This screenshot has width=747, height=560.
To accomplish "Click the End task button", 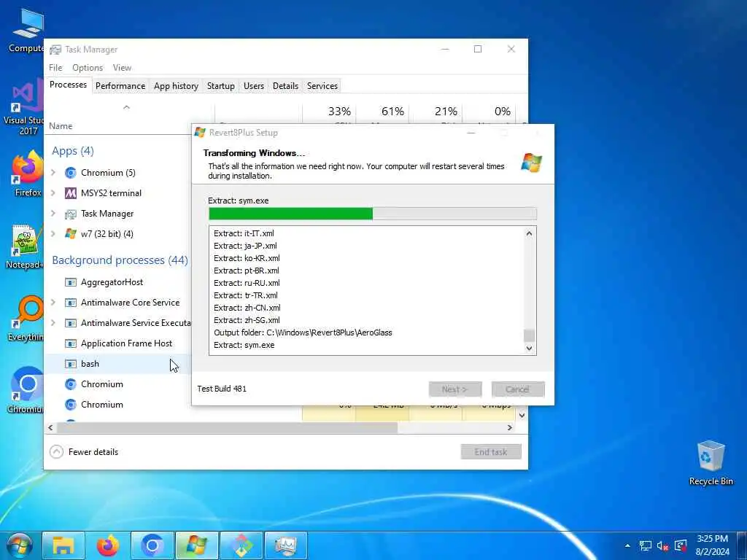I will click(x=491, y=452).
